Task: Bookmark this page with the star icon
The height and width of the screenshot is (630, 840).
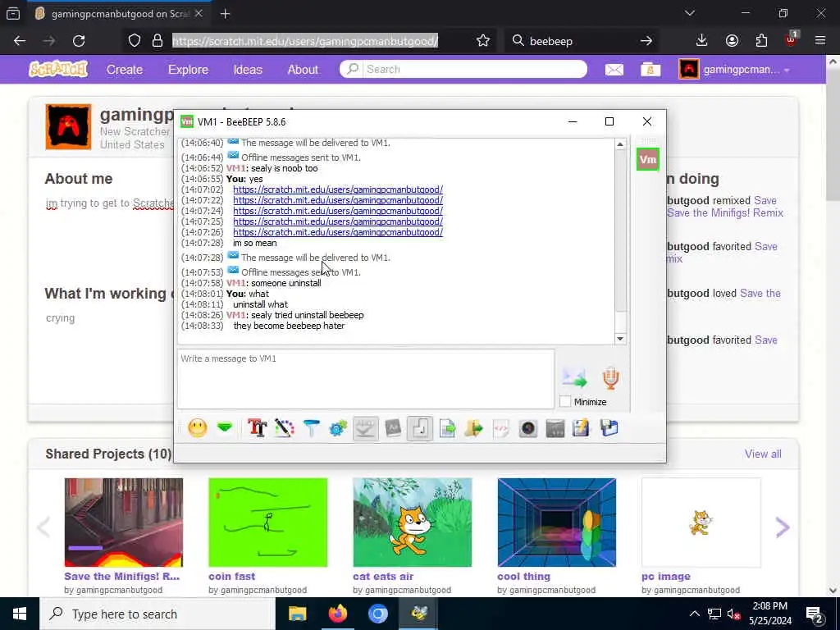Action: [x=483, y=41]
